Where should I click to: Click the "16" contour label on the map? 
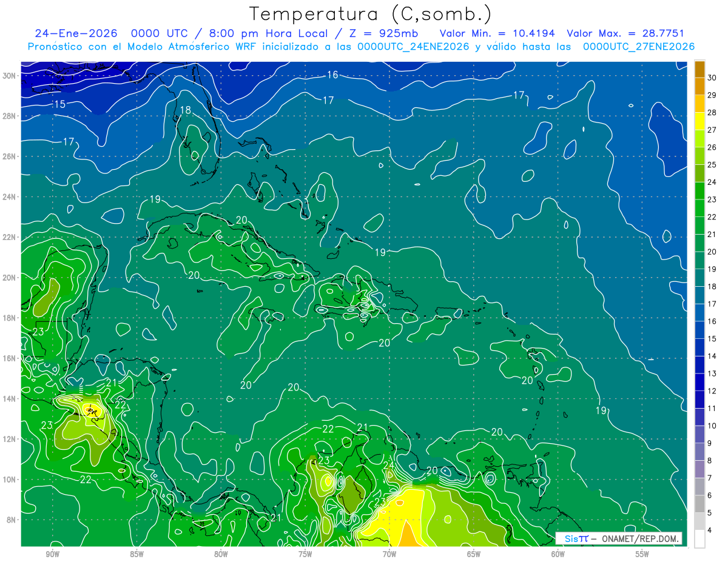(332, 75)
